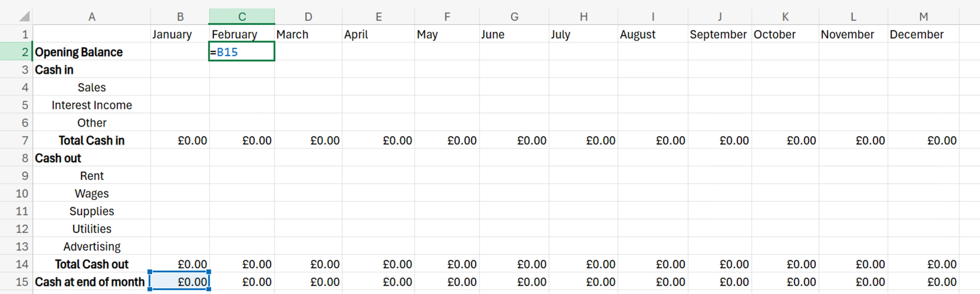Click the Rent label cell
The height and width of the screenshot is (294, 980).
(92, 176)
